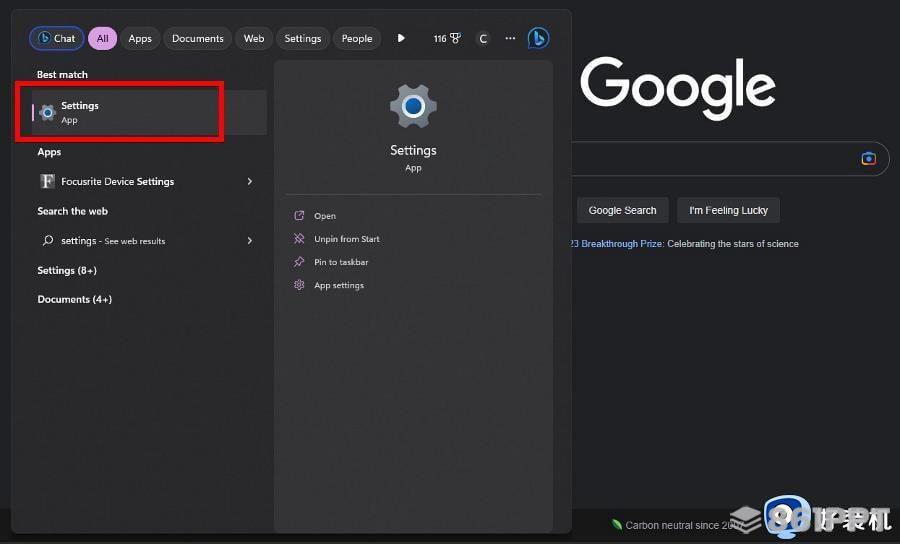The height and width of the screenshot is (544, 900).
Task: Open the C account avatar
Action: (483, 38)
